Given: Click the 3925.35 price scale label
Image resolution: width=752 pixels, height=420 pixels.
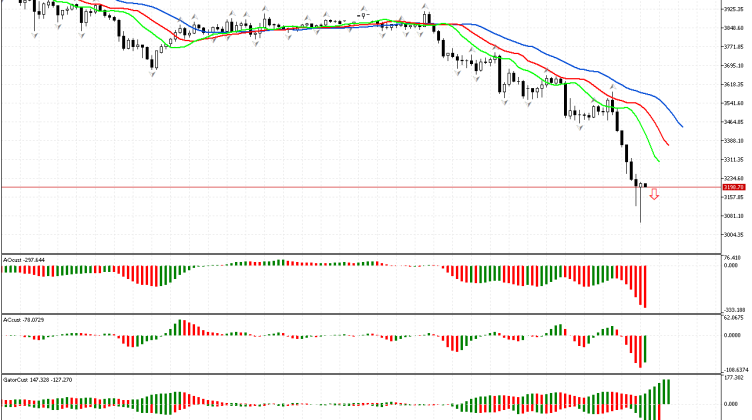Looking at the screenshot, I should (735, 8).
